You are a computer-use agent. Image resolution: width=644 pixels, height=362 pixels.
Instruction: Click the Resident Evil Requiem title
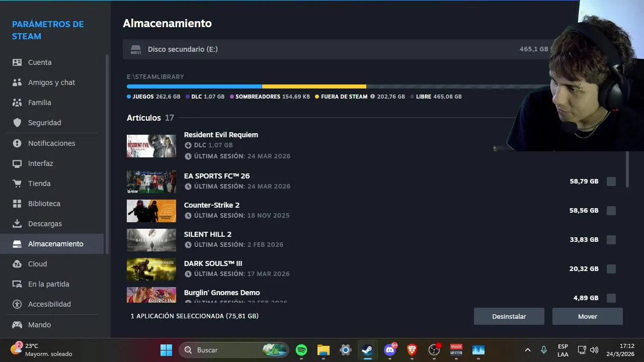221,135
